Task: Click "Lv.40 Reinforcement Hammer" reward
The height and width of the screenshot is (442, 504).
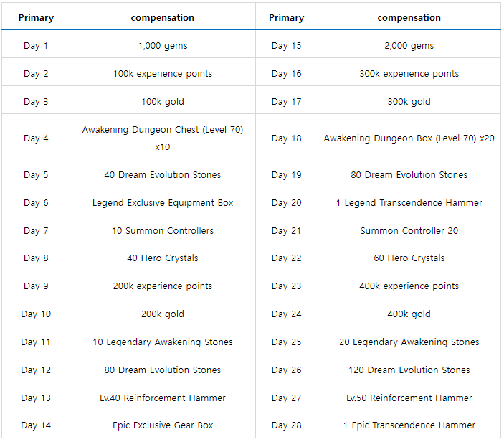Action: 163,398
